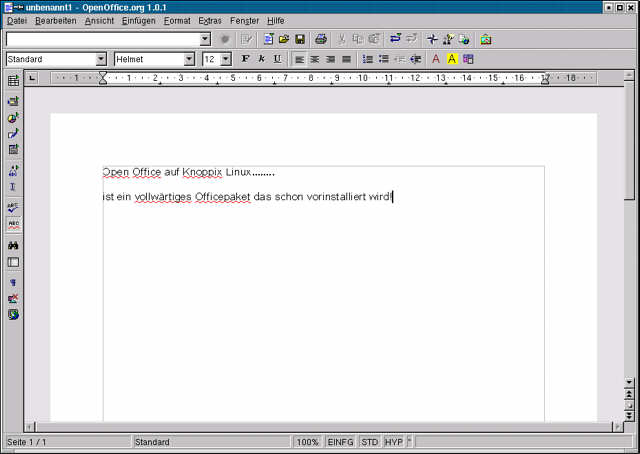Click the 100% zoom field in status bar
640x454 pixels.
[x=307, y=441]
